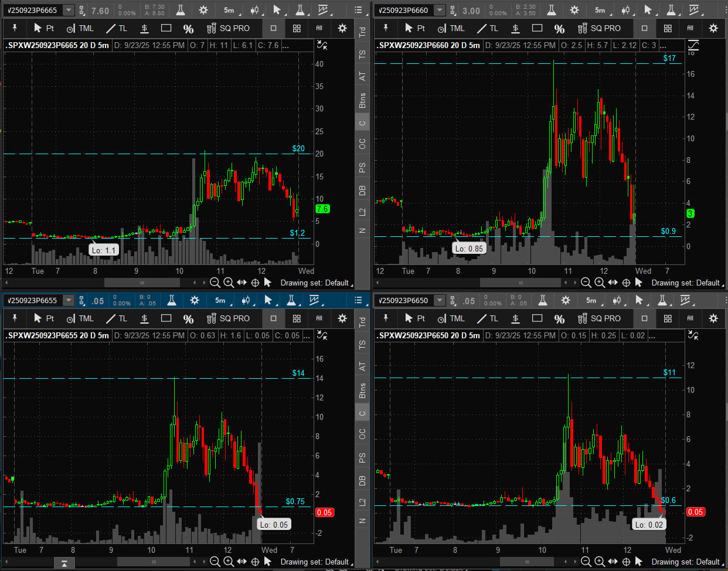Open Studies flask icon in P6665 chart header
This screenshot has height=571, width=728.
(181, 10)
